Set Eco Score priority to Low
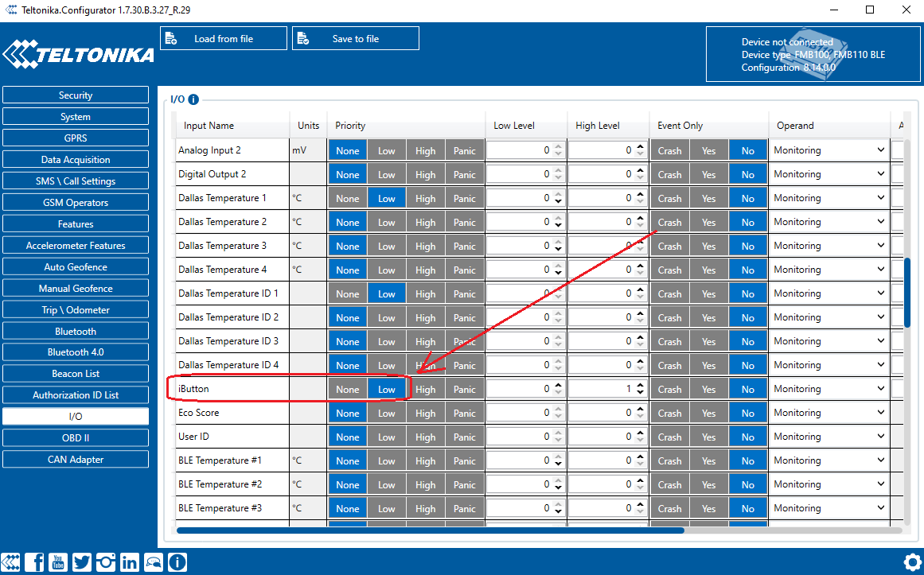This screenshot has width=924, height=575. click(x=387, y=414)
